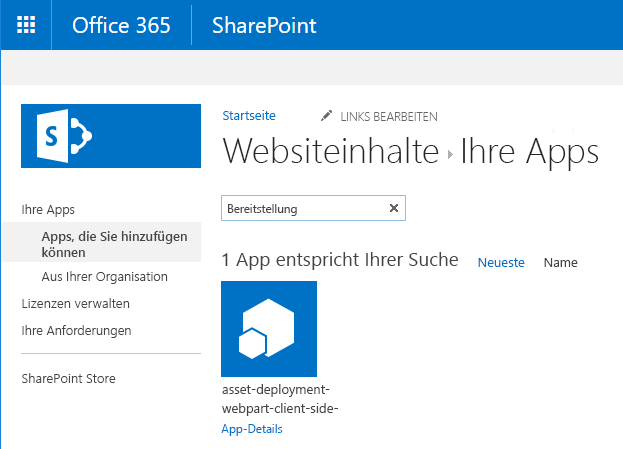Select Ihre Apps in the sidebar
Viewport: 623px width, 449px height.
pyautogui.click(x=48, y=209)
